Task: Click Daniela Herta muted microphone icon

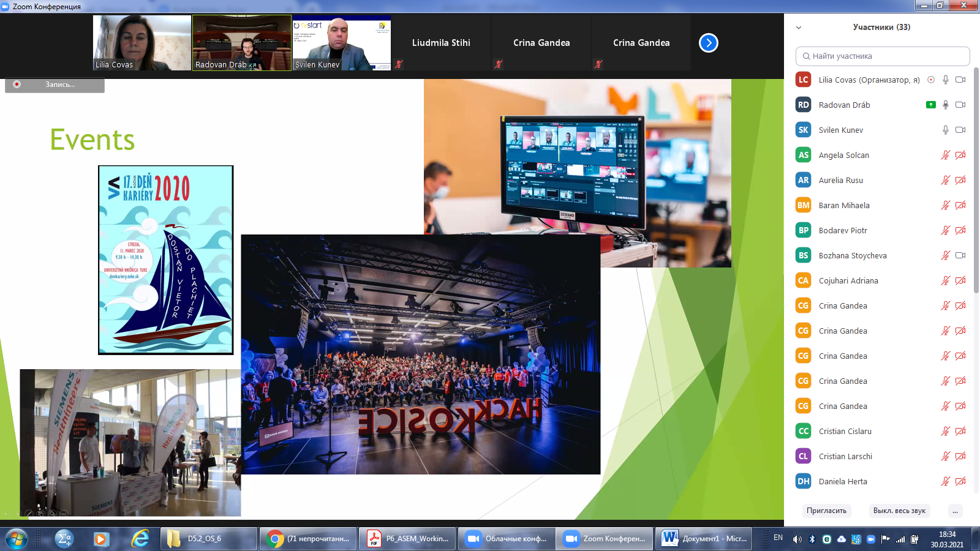Action: click(x=946, y=481)
